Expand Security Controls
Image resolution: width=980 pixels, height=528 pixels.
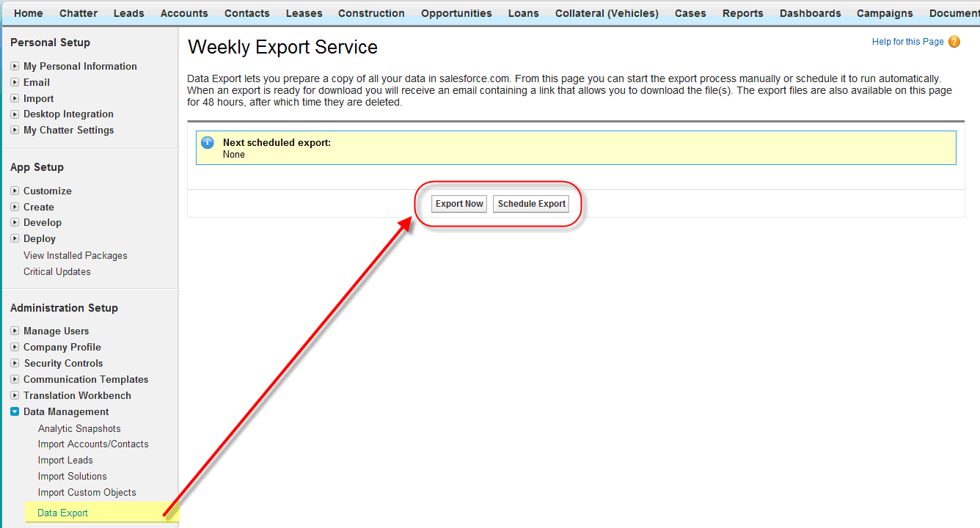(15, 363)
